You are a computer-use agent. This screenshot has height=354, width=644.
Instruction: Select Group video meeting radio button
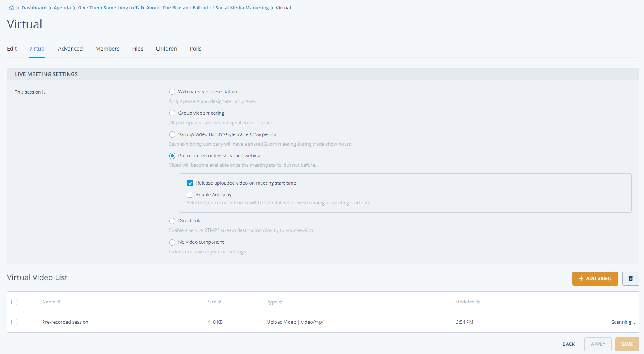coord(172,113)
